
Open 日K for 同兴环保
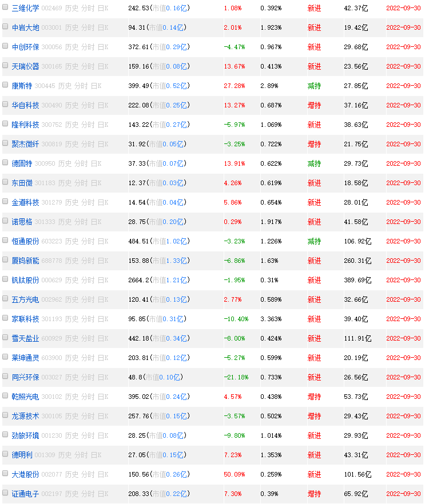tap(103, 377)
